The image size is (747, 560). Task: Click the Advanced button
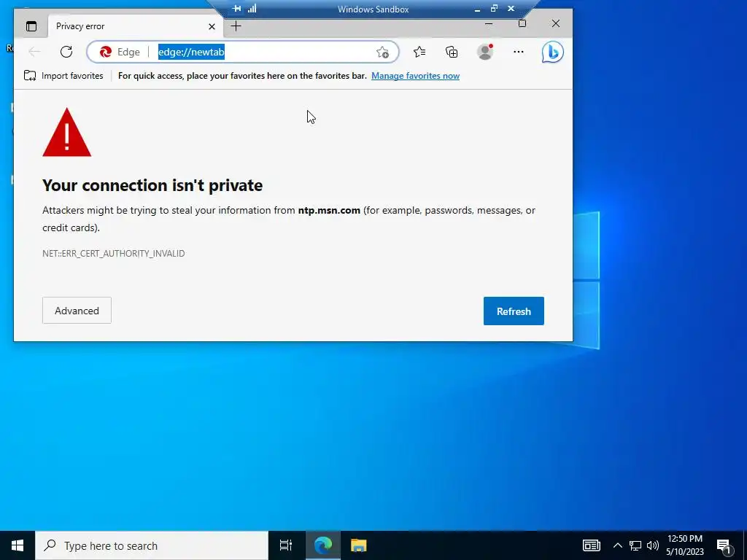point(77,311)
